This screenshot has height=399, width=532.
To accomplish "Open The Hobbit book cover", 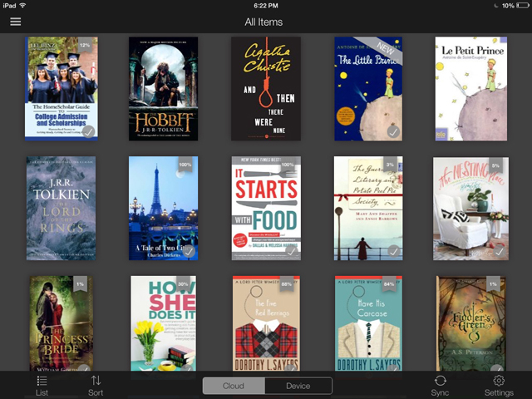I will click(x=163, y=89).
